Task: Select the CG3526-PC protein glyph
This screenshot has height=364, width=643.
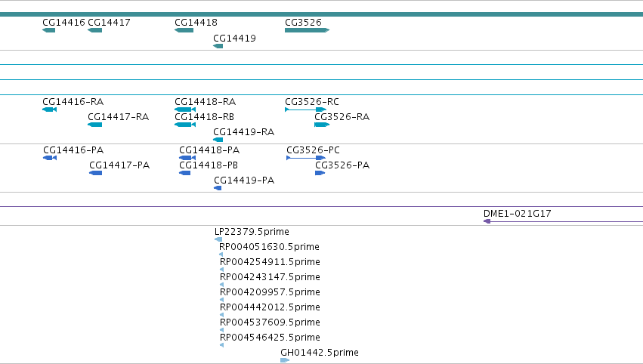Action: [x=306, y=158]
